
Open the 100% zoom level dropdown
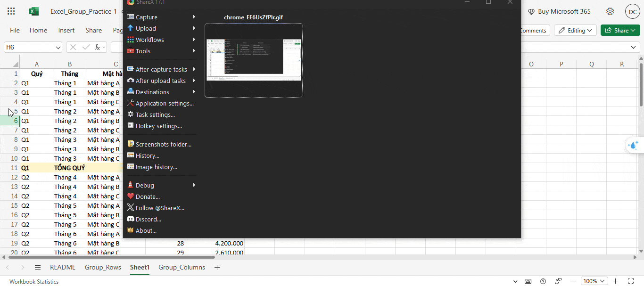coord(594,281)
